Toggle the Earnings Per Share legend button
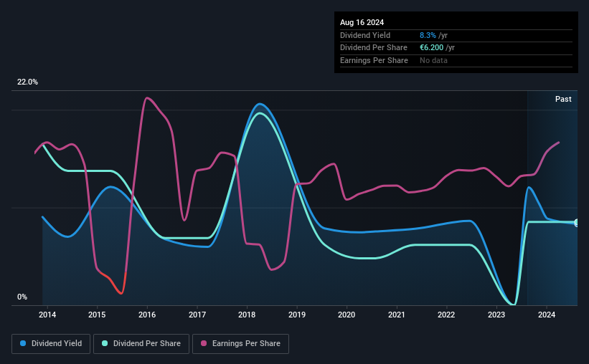This screenshot has height=364, width=589. pyautogui.click(x=241, y=344)
